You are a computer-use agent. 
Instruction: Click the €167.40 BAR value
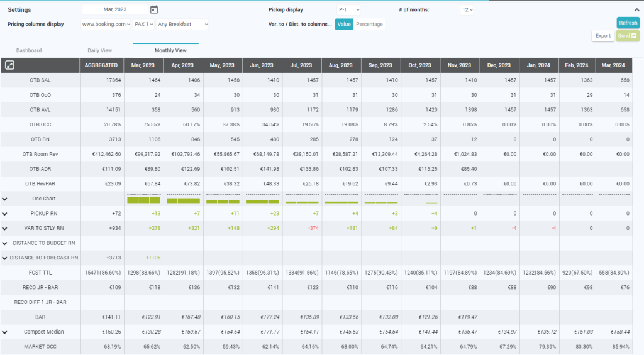pyautogui.click(x=190, y=317)
